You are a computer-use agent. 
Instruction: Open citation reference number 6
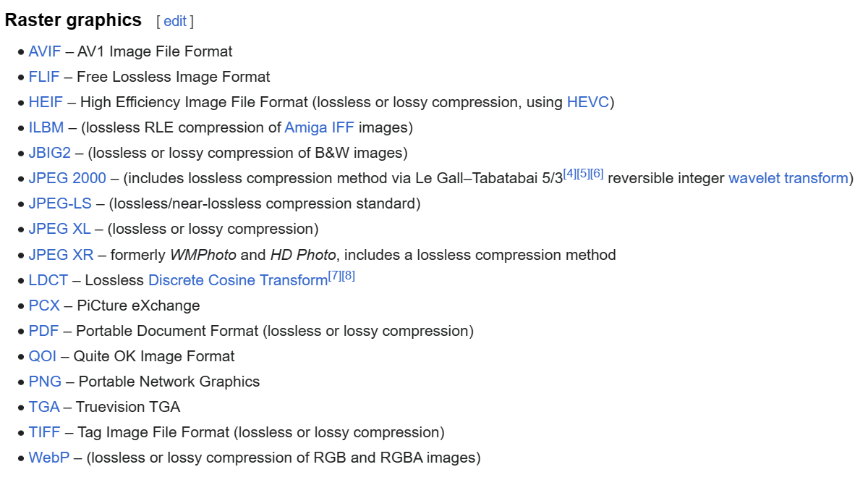[597, 174]
